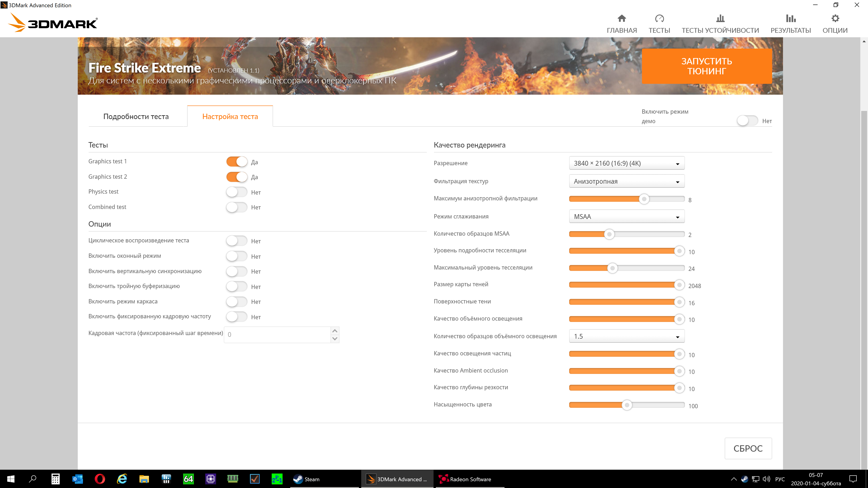The image size is (868, 488).
Task: Enable Включить оконный режим toggle
Action: click(x=236, y=256)
